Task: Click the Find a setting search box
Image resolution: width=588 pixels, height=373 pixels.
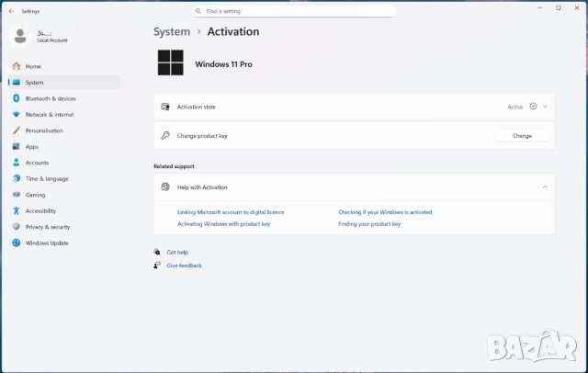Action: [294, 11]
